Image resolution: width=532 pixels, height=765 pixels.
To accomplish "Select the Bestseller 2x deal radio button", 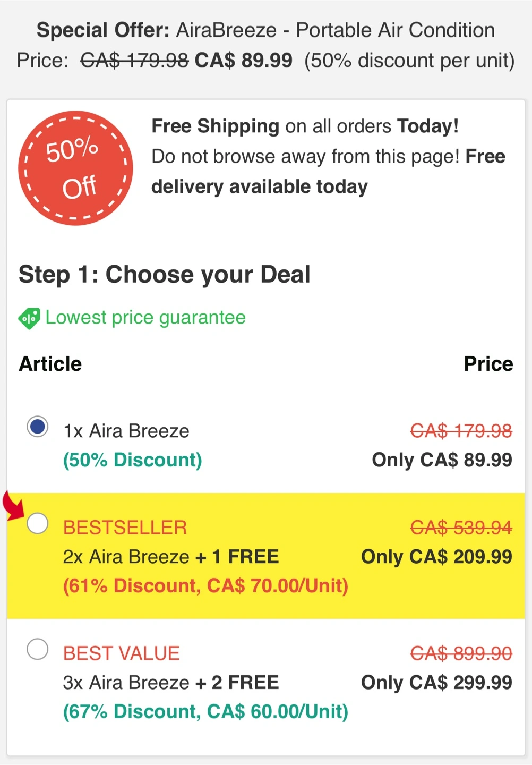I will tap(38, 524).
